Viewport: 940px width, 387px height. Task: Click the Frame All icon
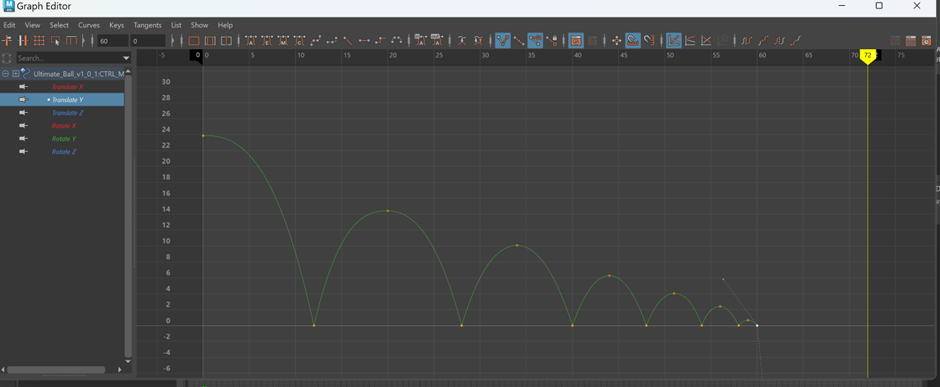coord(194,41)
